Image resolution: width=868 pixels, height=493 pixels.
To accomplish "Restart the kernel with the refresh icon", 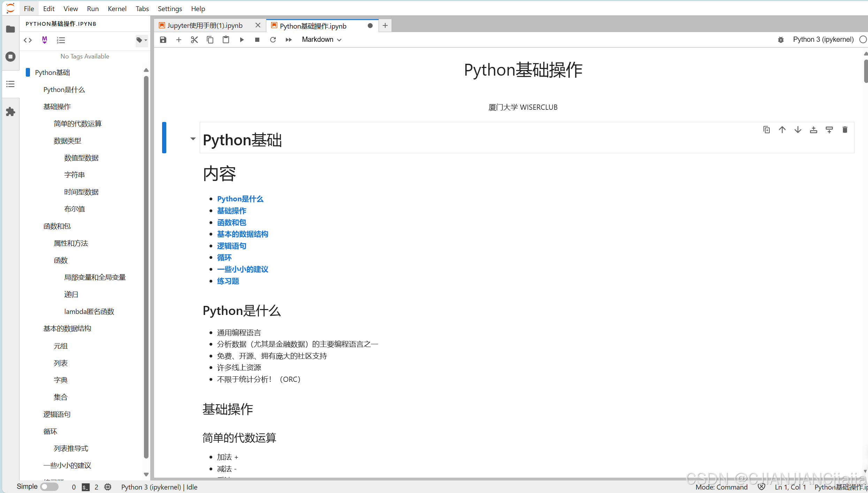I will coord(273,40).
